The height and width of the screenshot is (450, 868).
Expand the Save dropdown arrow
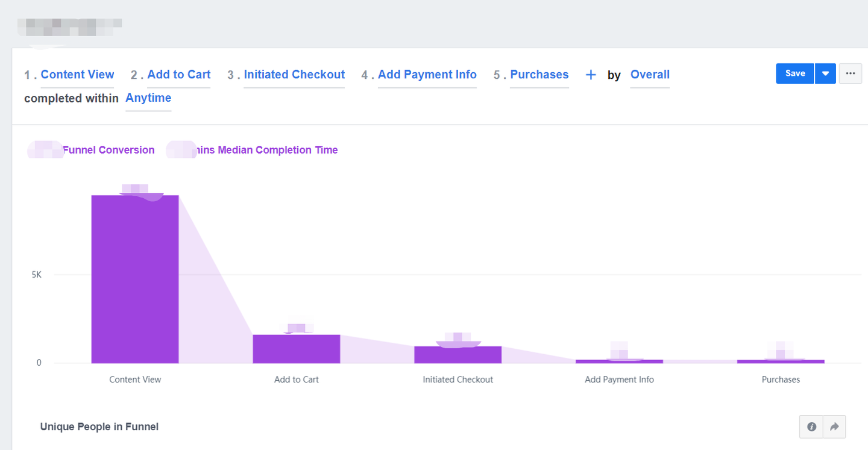[x=825, y=73]
